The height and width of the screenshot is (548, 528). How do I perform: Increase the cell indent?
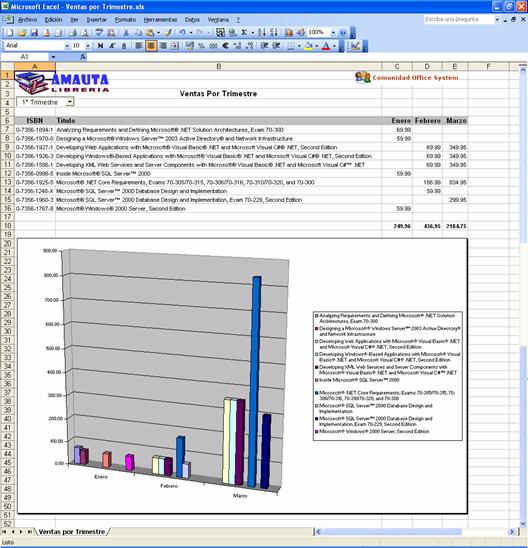(x=276, y=46)
